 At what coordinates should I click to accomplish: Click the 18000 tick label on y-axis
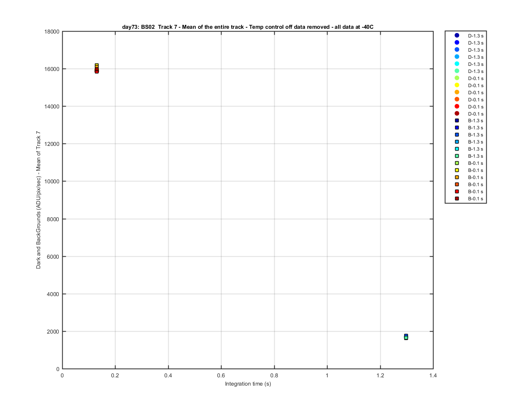[x=52, y=32]
